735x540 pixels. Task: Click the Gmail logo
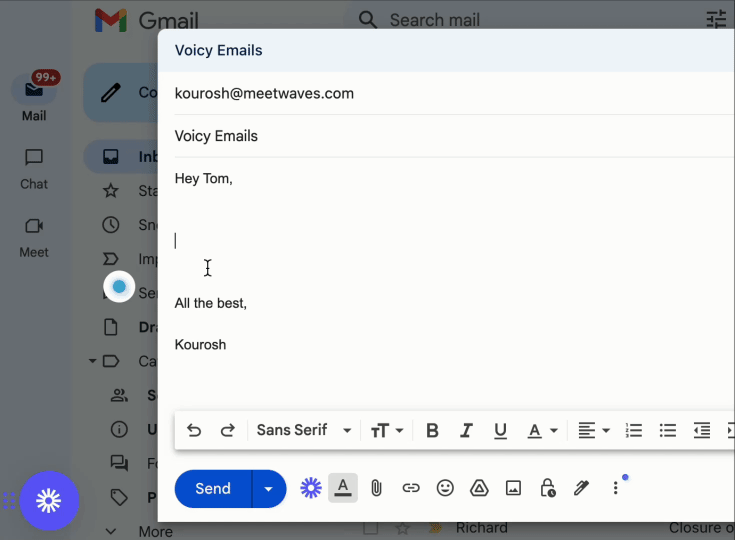coord(146,21)
